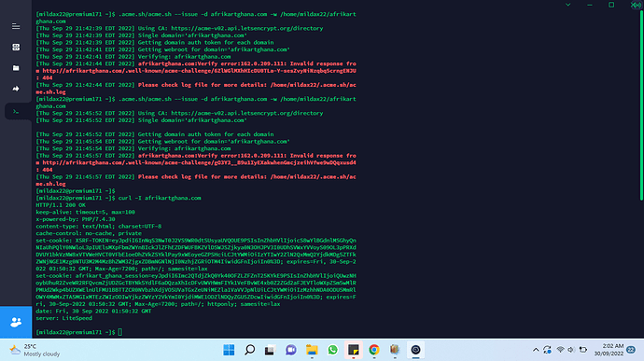Click the 21:45:54 'Verifying: afrikartghana.com' line
Image resolution: width=644 pixels, height=361 pixels.
(x=133, y=148)
